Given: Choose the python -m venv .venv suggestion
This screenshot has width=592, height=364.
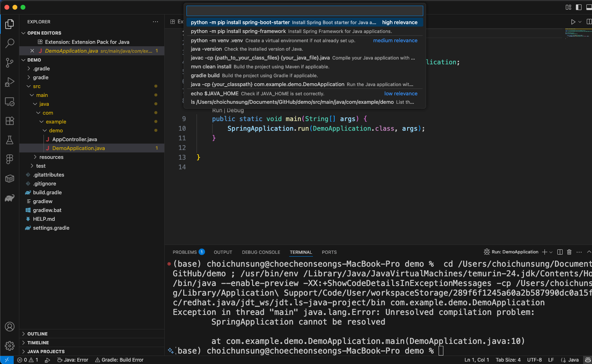Looking at the screenshot, I should coord(305,41).
